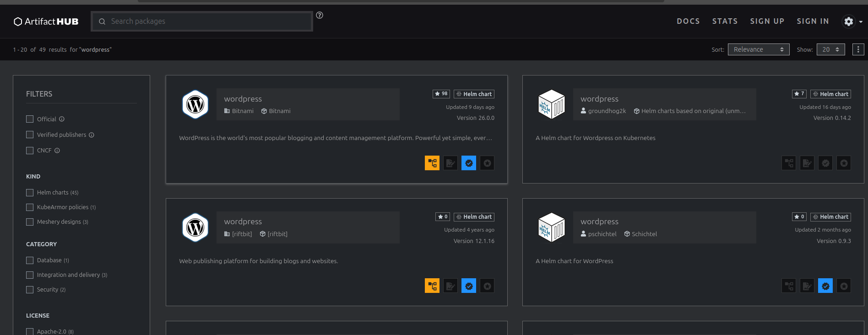
Task: Open groundhog2k user link
Action: 603,111
